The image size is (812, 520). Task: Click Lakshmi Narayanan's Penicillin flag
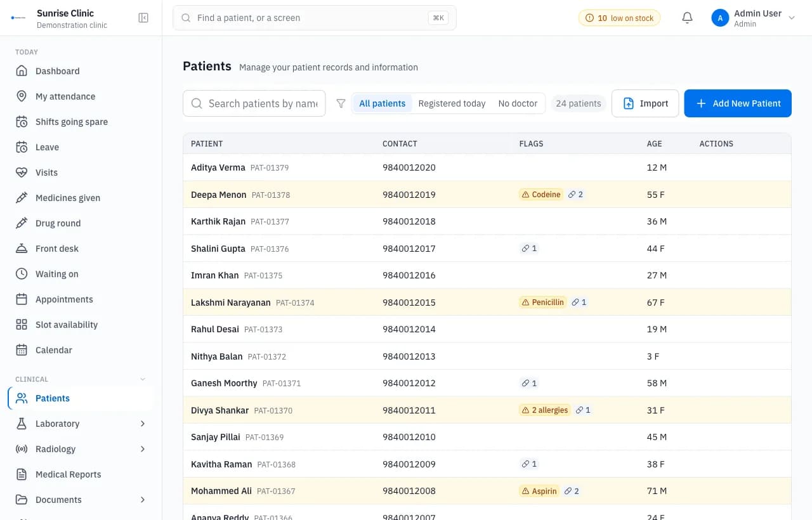[x=542, y=302]
